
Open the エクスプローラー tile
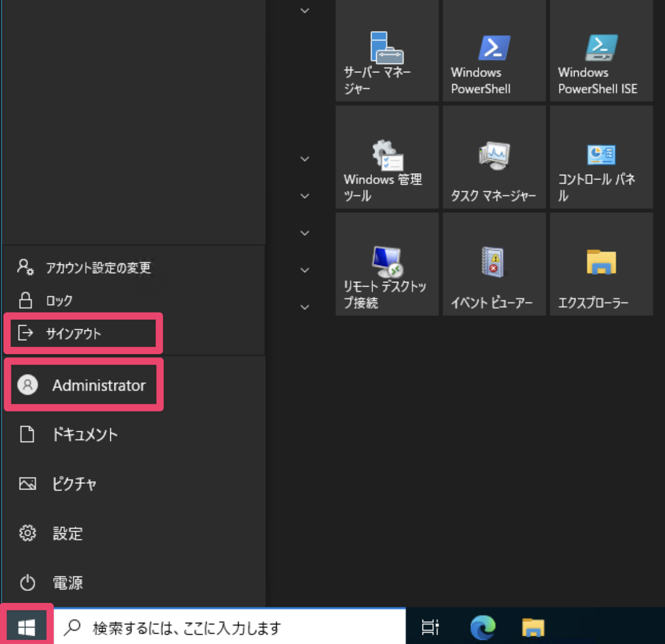pos(600,264)
